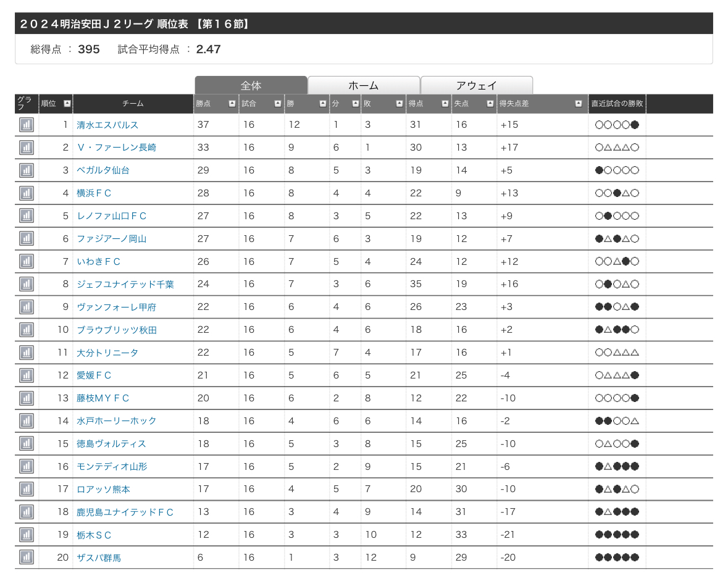Open graph icon for モンテディオ山形 row
Image resolution: width=728 pixels, height=578 pixels.
point(27,466)
